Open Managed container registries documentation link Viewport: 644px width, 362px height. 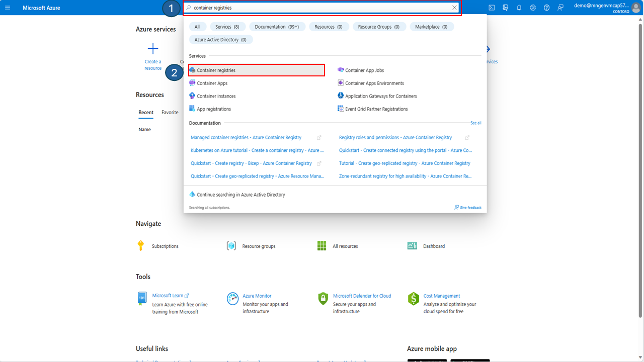[x=246, y=138]
